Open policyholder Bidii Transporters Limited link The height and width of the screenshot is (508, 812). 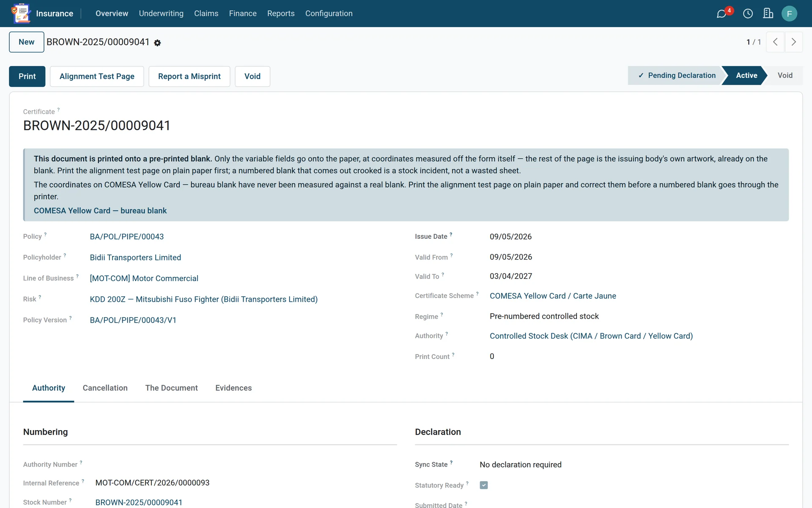[x=135, y=257]
